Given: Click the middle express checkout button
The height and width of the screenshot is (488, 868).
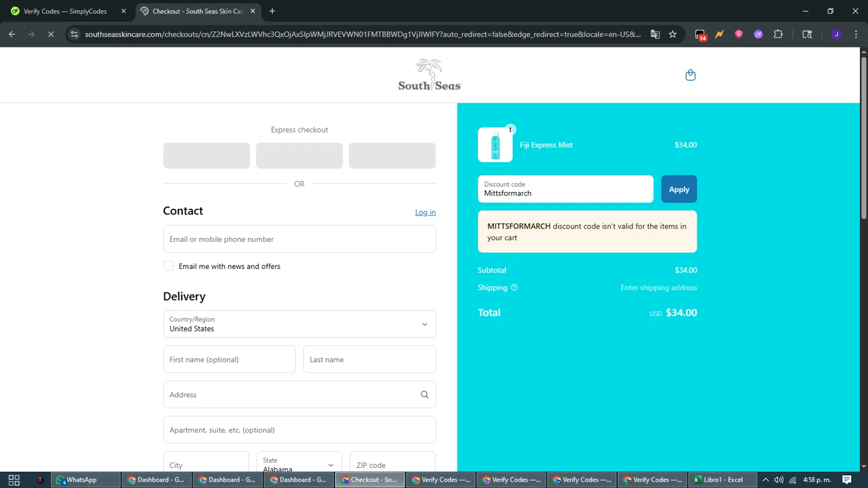Looking at the screenshot, I should click(299, 156).
